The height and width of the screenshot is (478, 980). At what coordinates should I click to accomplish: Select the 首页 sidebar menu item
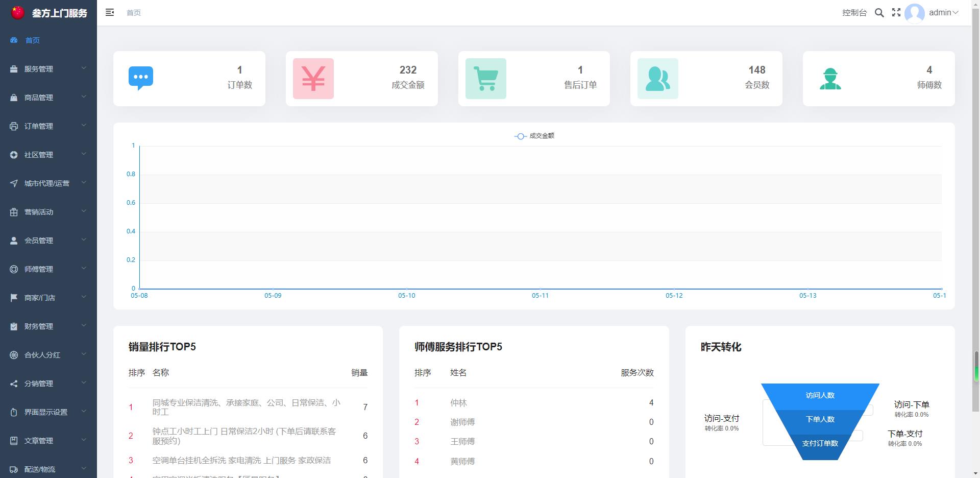click(48, 40)
